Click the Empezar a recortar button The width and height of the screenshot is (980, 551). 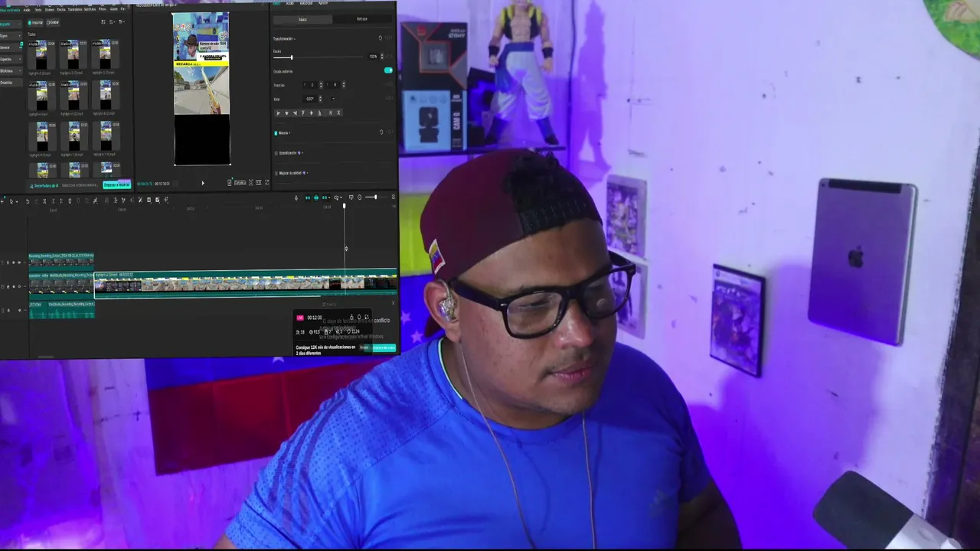coord(117,184)
